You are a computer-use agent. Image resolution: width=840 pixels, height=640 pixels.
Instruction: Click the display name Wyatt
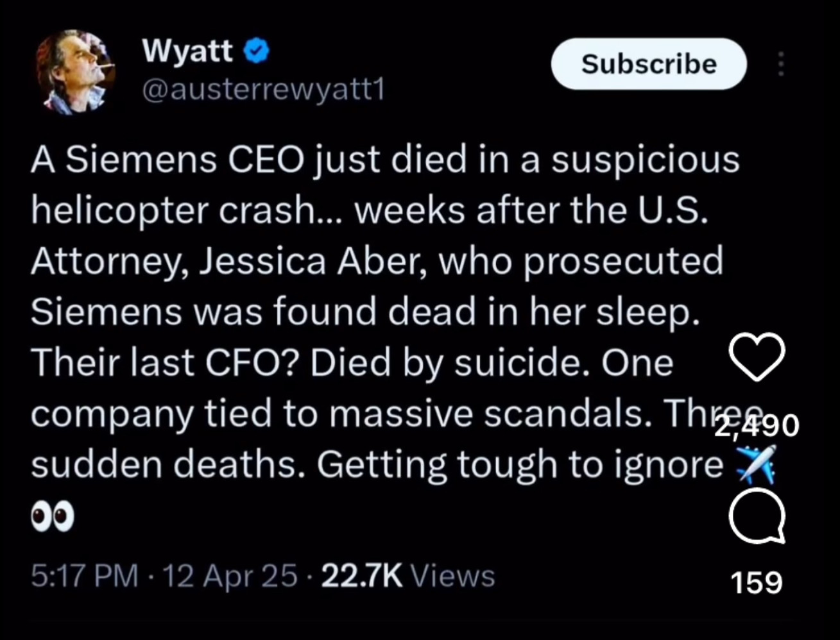tap(187, 50)
